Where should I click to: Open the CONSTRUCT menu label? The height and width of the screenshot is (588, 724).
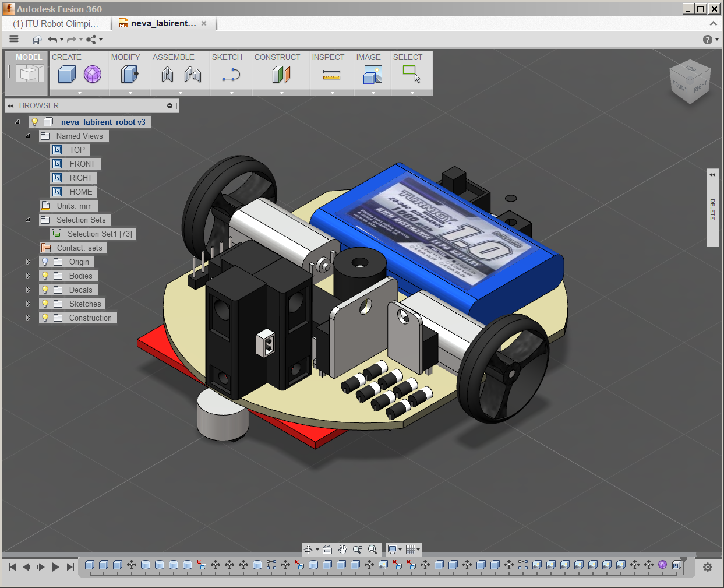point(277,57)
